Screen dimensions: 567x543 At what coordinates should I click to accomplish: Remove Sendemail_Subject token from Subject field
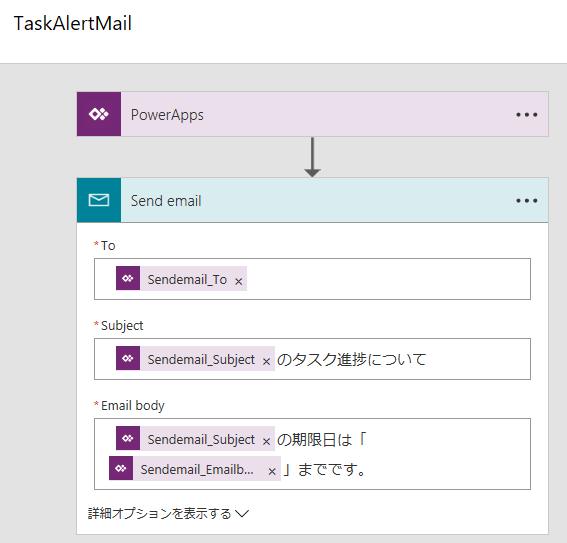pos(267,361)
